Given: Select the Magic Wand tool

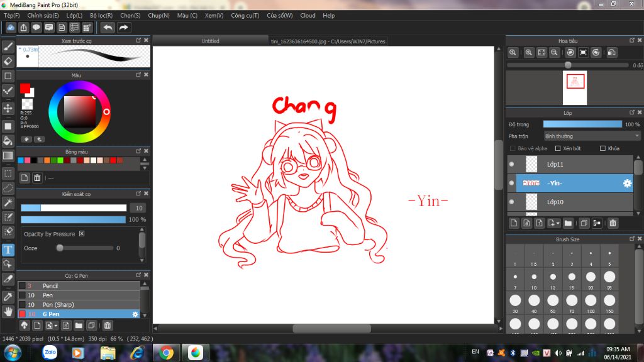Looking at the screenshot, I should [8, 202].
